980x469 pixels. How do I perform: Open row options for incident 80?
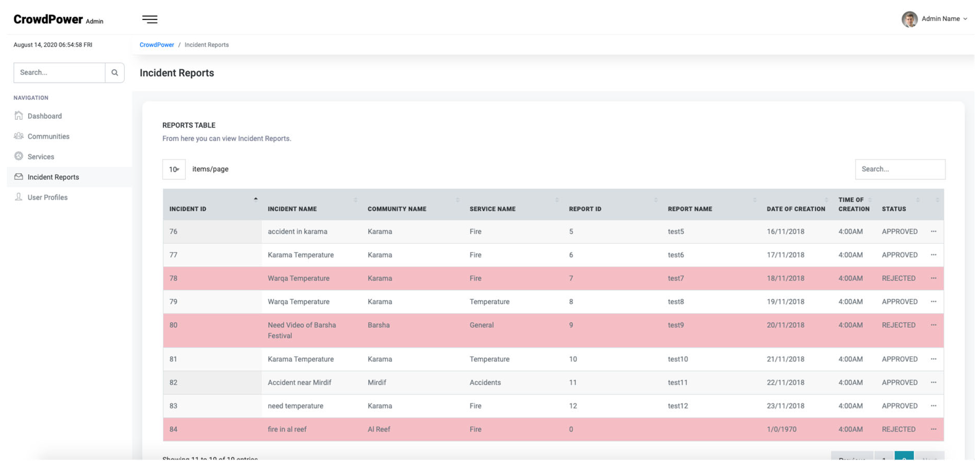pos(933,325)
